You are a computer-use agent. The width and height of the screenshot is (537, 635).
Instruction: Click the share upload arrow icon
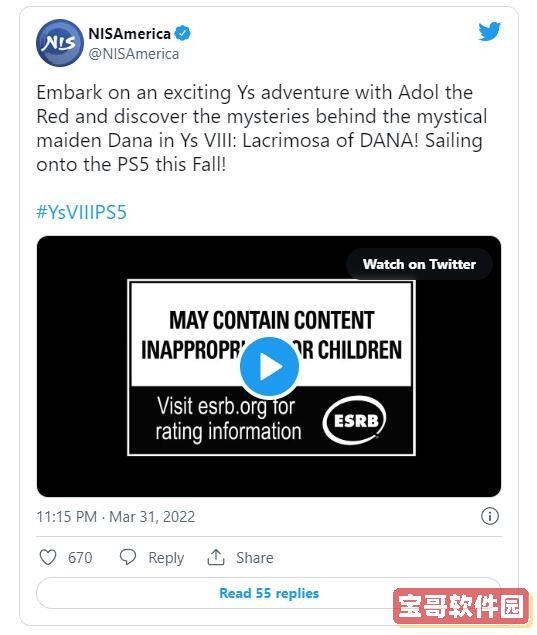pos(216,557)
